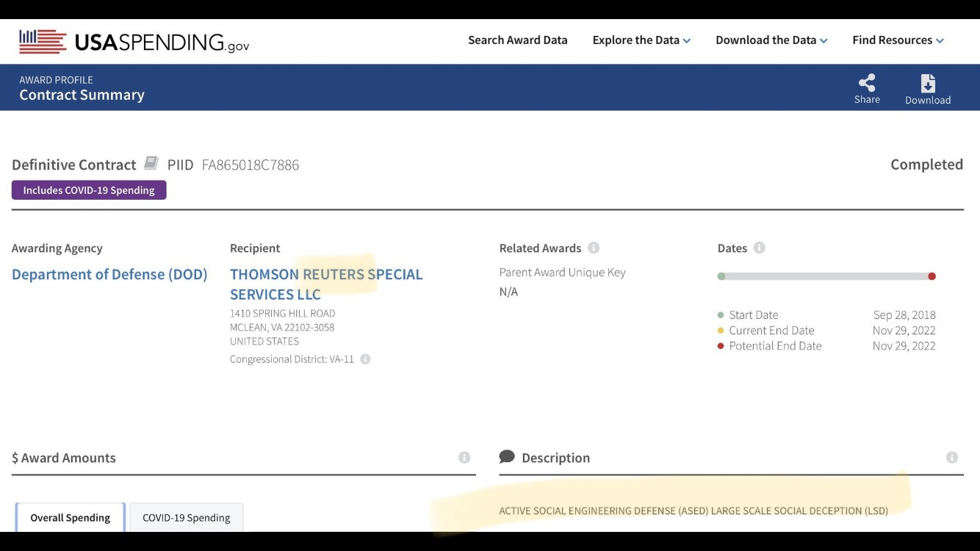Click the green start dot on the dates timeline
Image resolution: width=980 pixels, height=551 pixels.
click(721, 276)
